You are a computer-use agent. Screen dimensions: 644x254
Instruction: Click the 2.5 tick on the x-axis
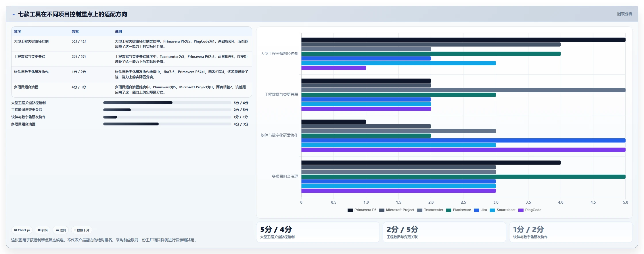click(463, 203)
